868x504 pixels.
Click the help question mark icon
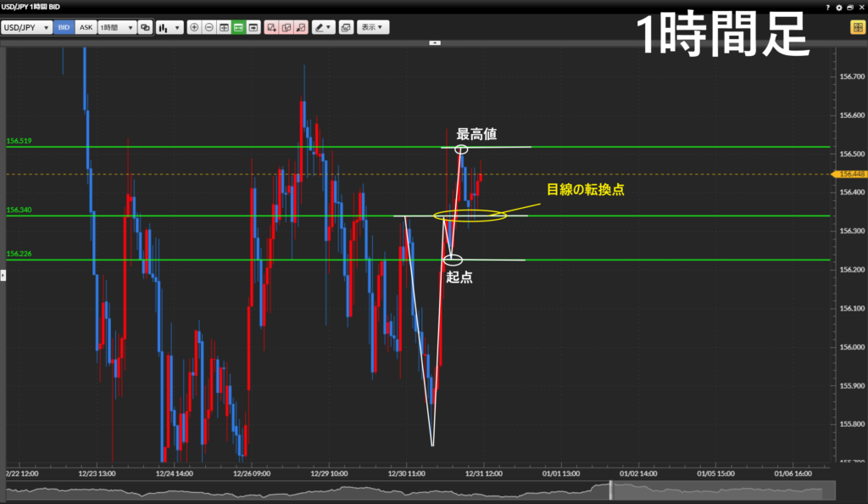(x=828, y=7)
